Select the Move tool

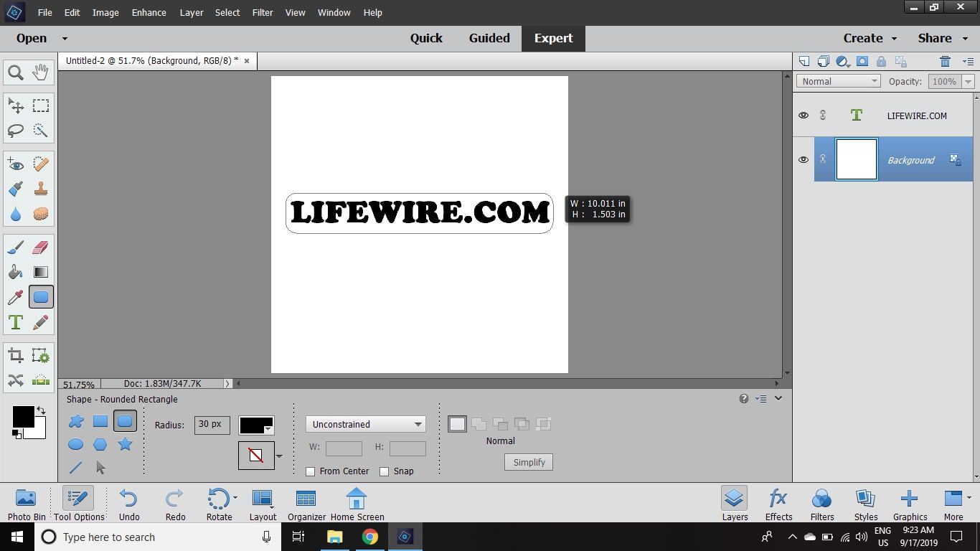[16, 106]
